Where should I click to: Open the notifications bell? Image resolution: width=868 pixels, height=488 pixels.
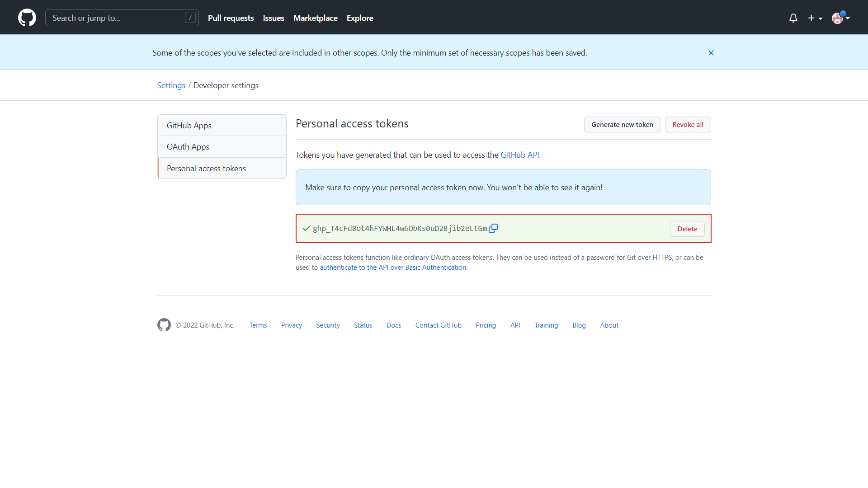click(793, 18)
